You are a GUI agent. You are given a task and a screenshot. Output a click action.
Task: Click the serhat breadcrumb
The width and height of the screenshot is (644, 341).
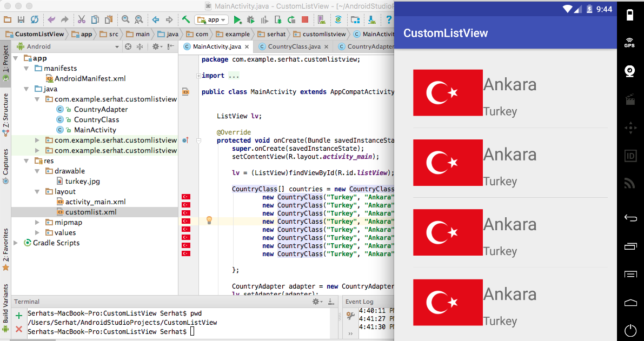click(x=271, y=34)
